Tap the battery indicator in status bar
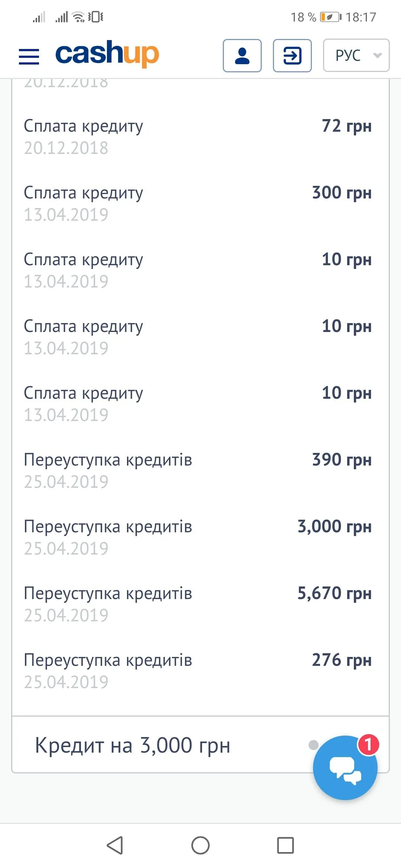The width and height of the screenshot is (401, 868). tap(330, 17)
